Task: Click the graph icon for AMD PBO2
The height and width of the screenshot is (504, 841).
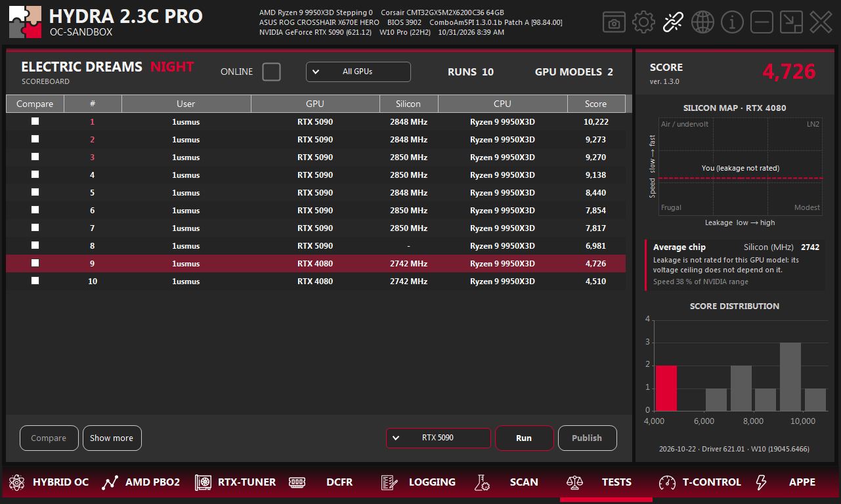Action: coord(110,482)
